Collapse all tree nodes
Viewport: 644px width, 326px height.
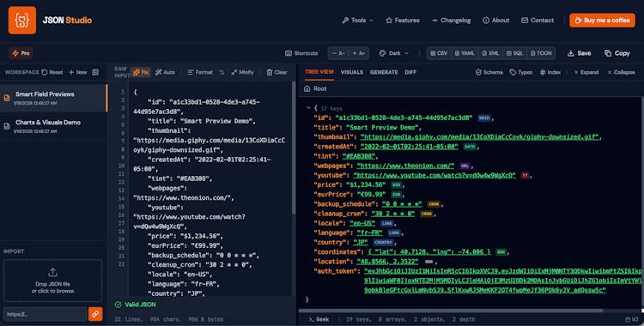point(621,72)
